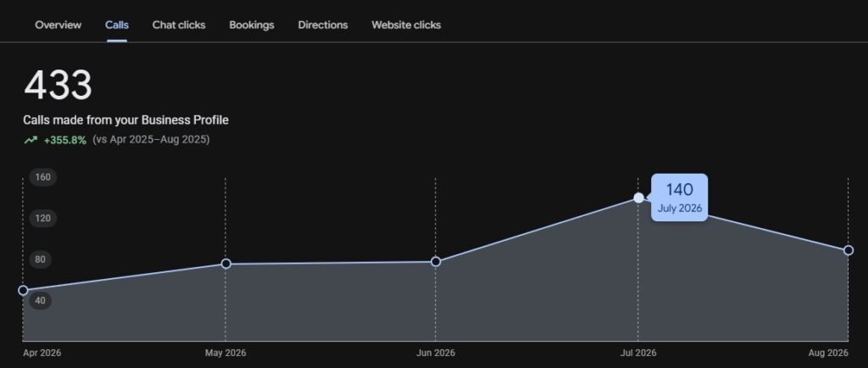Click the 'May 2026' x-axis label
Viewport: 868px width, 368px height.
click(225, 353)
